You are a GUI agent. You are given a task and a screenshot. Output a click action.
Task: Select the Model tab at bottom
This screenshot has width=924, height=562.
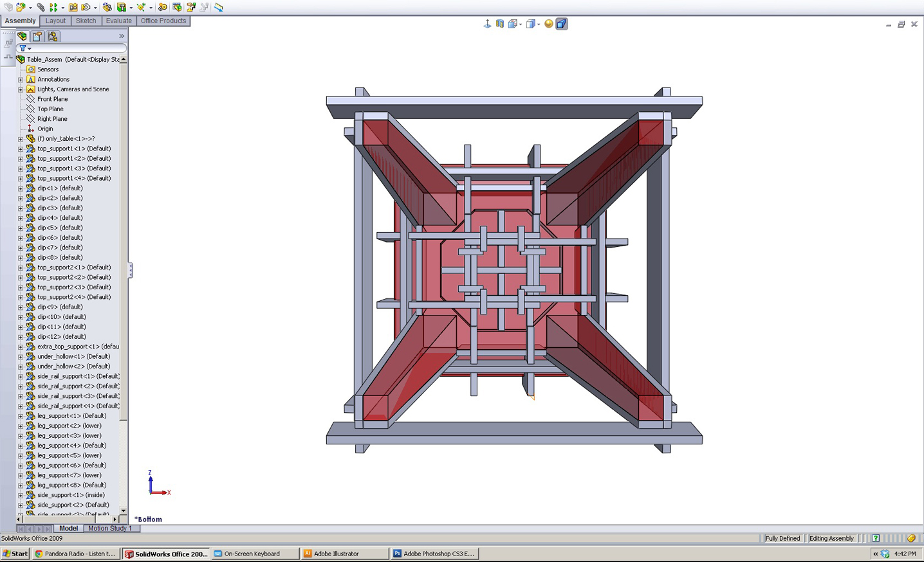click(x=68, y=529)
